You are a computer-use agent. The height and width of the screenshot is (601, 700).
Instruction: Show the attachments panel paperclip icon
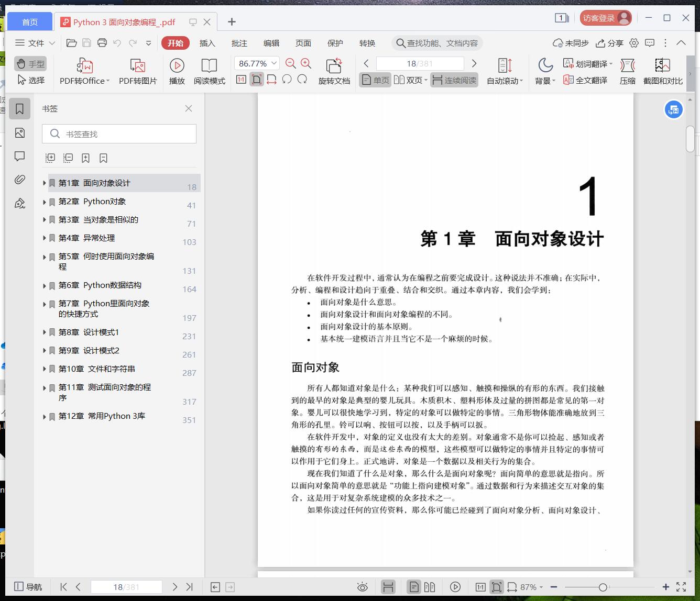(x=20, y=180)
